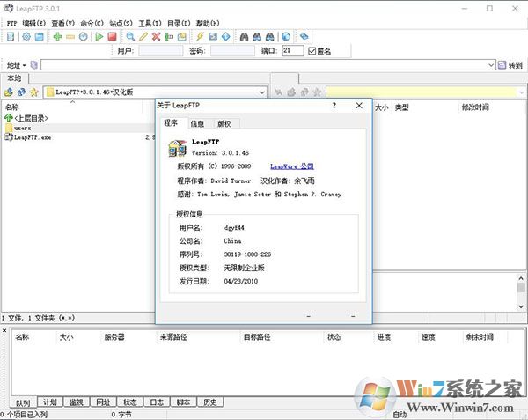The width and height of the screenshot is (528, 420).
Task: Open the LeapWare 公司 link
Action: point(291,166)
